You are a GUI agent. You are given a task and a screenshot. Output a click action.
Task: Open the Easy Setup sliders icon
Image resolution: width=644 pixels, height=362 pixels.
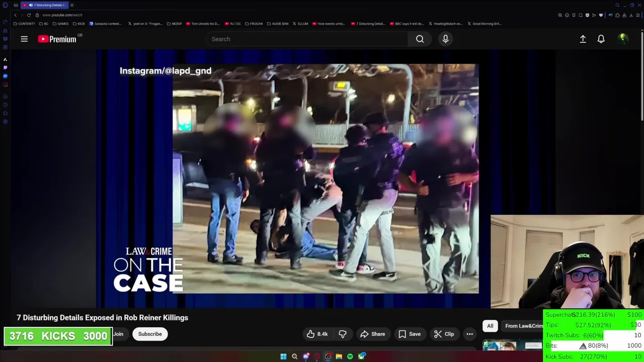(x=638, y=15)
